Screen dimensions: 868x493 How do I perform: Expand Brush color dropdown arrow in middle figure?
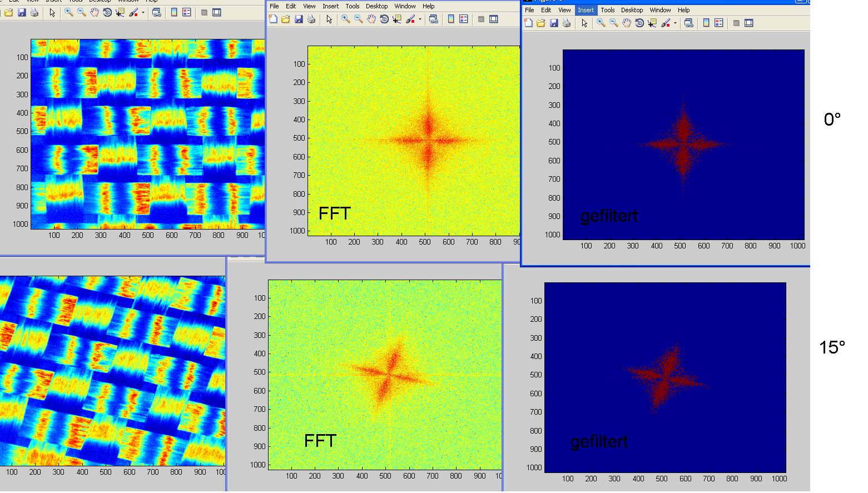[x=420, y=19]
